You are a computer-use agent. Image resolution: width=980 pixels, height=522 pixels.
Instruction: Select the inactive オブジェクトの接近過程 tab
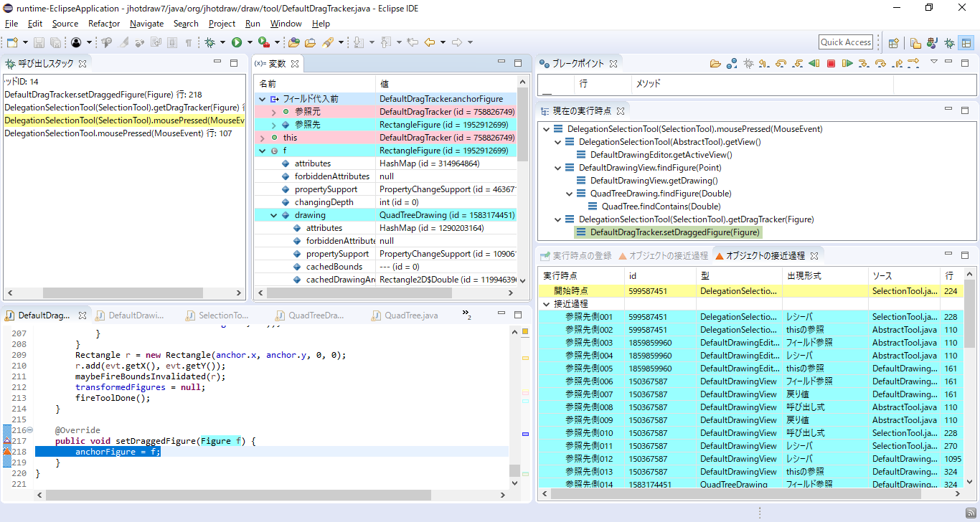tap(663, 255)
